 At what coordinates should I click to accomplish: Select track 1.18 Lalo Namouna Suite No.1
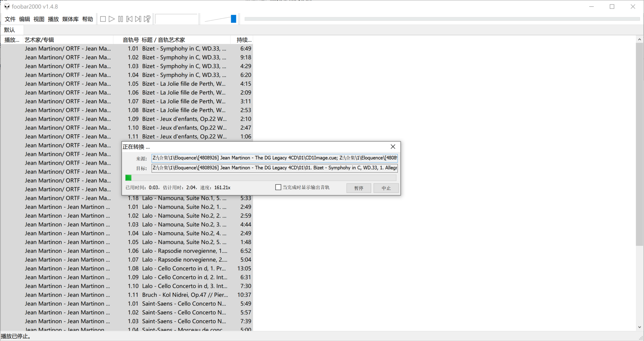127,198
